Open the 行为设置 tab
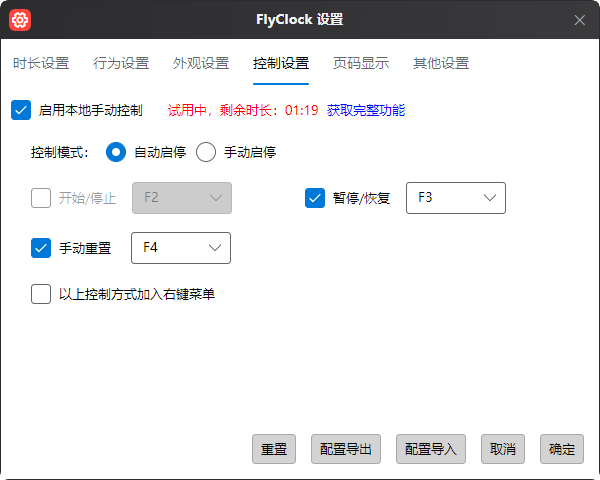The height and width of the screenshot is (480, 600). (x=121, y=63)
